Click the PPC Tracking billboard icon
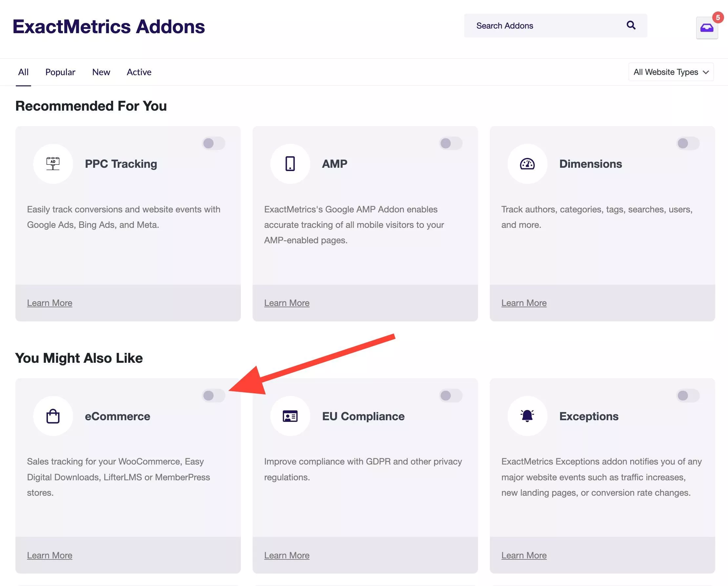This screenshot has width=728, height=586. click(53, 163)
